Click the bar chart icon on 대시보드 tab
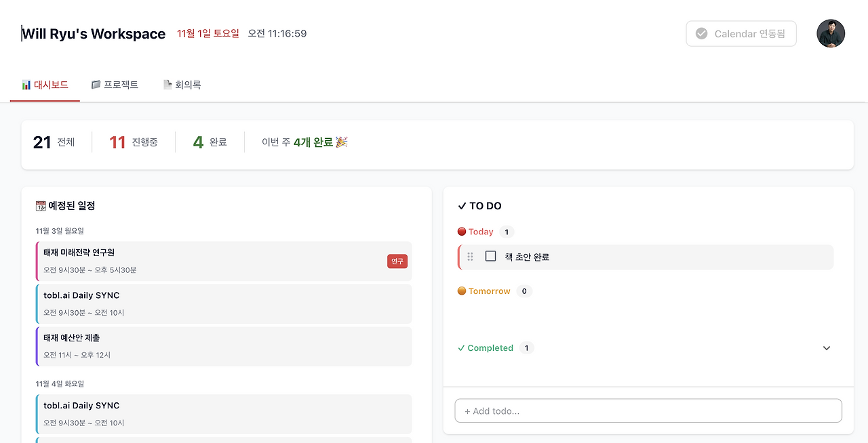Viewport: 868px width, 443px height. pyautogui.click(x=25, y=84)
